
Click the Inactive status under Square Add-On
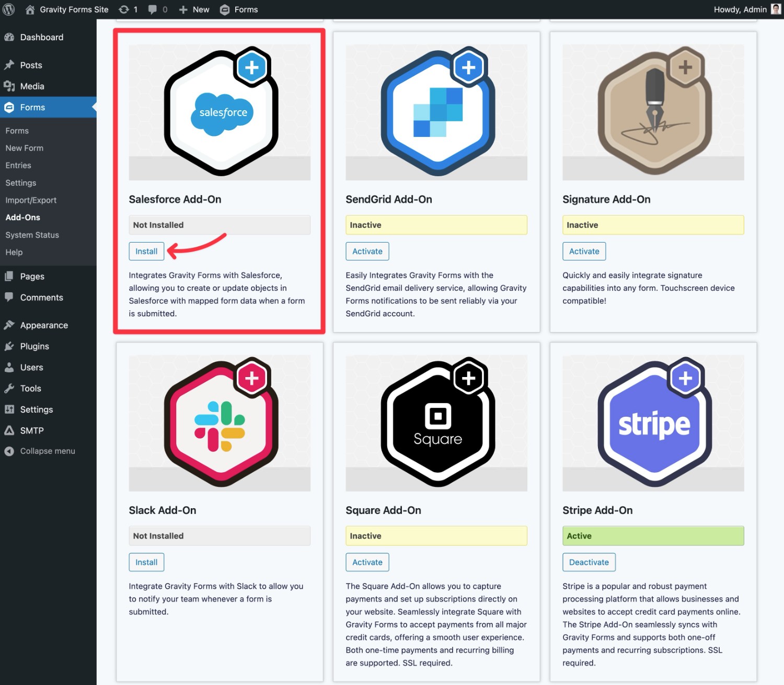[436, 536]
